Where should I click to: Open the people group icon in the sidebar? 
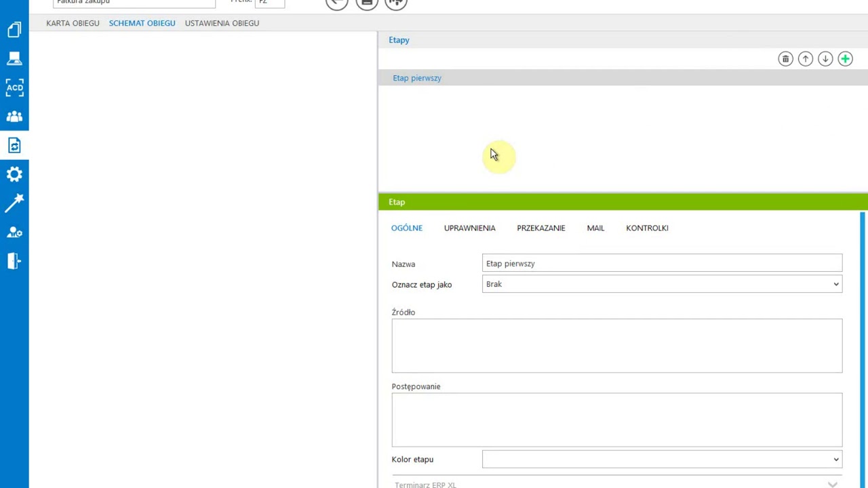point(14,117)
